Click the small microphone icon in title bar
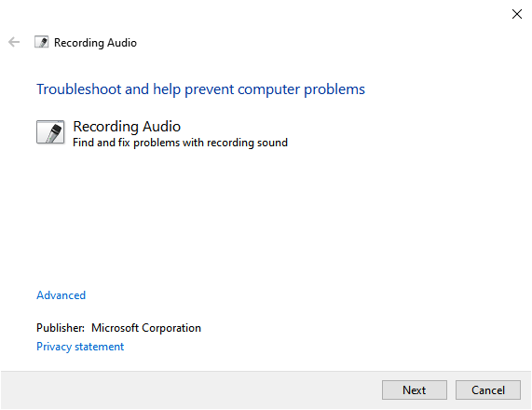 coord(41,42)
